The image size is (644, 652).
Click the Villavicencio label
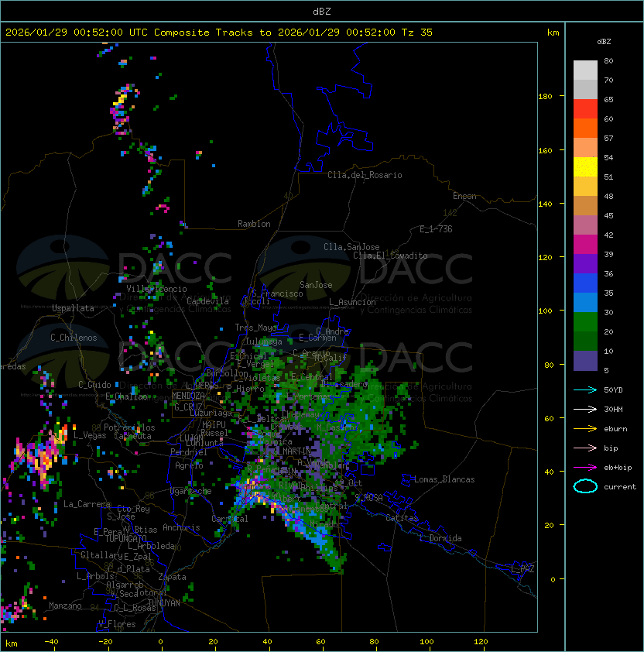(156, 289)
